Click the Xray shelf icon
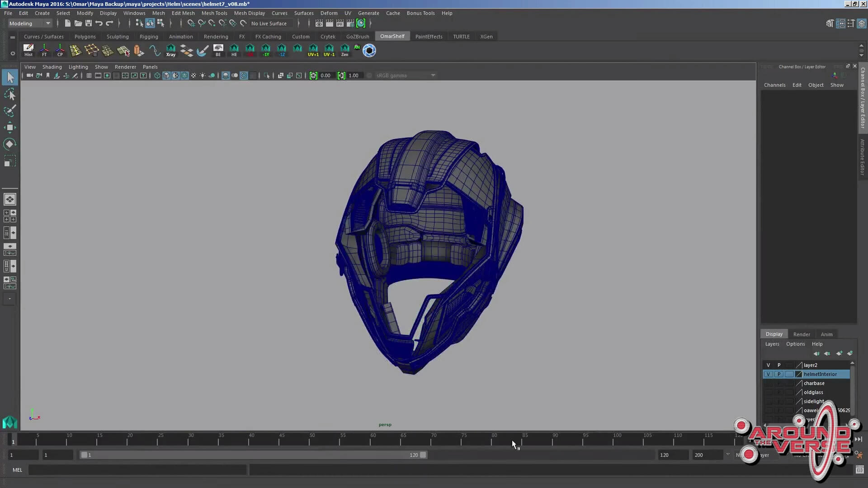868x488 pixels. point(170,50)
